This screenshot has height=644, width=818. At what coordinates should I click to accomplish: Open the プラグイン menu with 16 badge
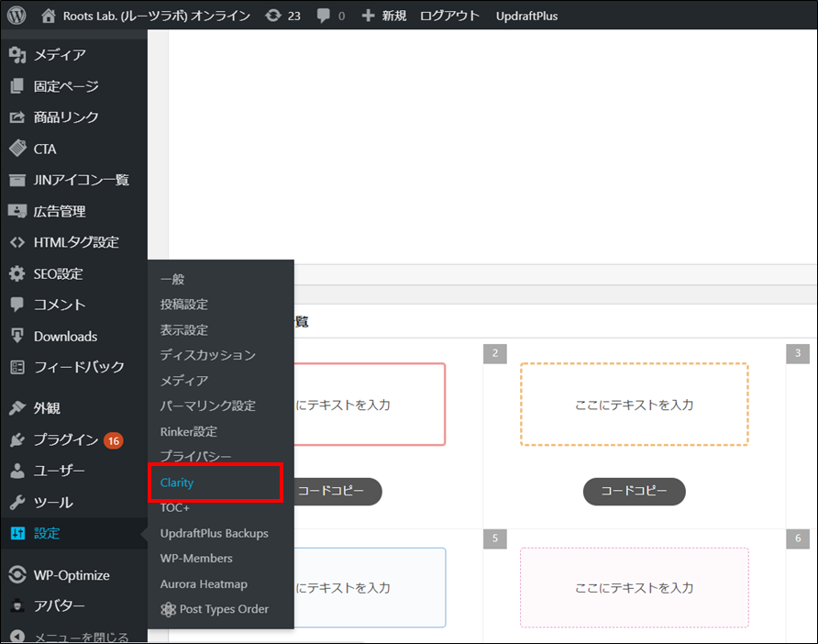pos(65,439)
